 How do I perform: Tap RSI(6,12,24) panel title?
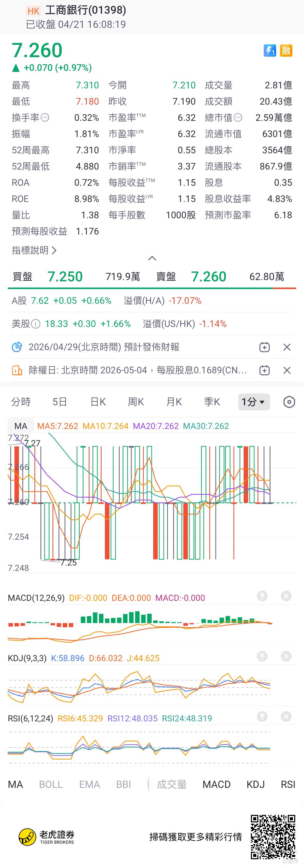(x=30, y=718)
